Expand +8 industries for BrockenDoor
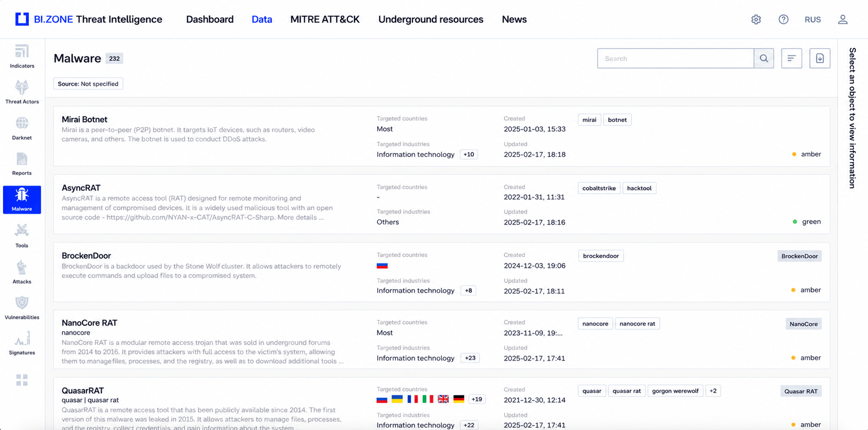The height and width of the screenshot is (430, 868). click(468, 291)
